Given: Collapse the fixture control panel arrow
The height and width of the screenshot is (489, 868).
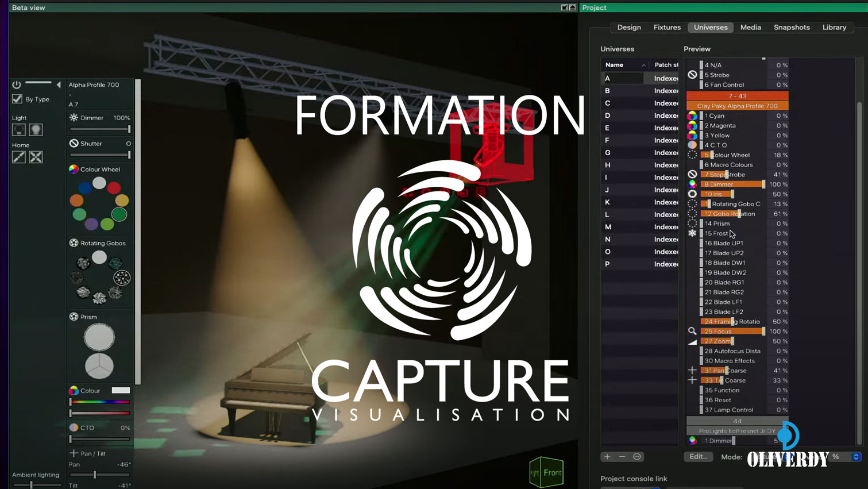Looking at the screenshot, I should click(59, 84).
